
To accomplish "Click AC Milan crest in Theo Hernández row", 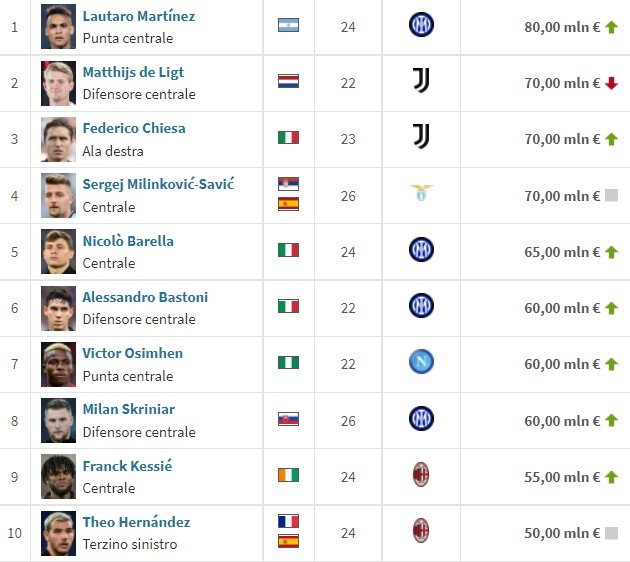I will coord(421,531).
